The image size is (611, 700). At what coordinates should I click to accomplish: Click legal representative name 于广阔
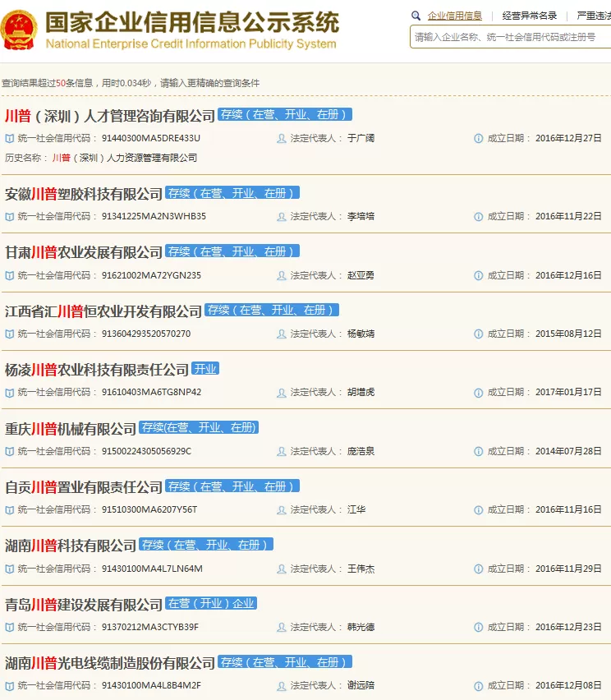[361, 138]
